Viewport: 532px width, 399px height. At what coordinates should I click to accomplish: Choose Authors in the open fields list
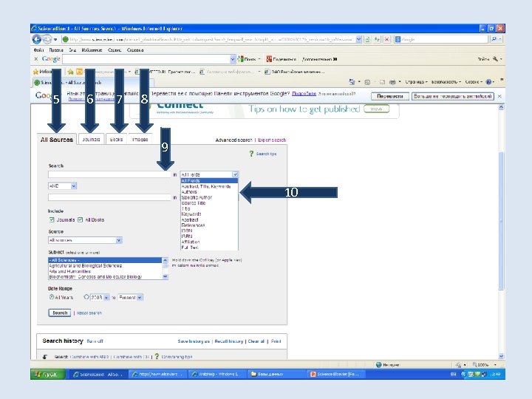pos(209,192)
